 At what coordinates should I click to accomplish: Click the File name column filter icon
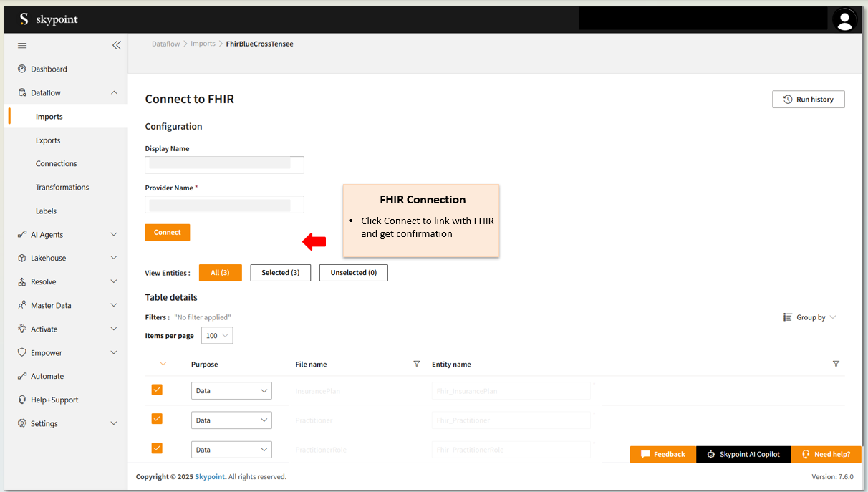[417, 364]
